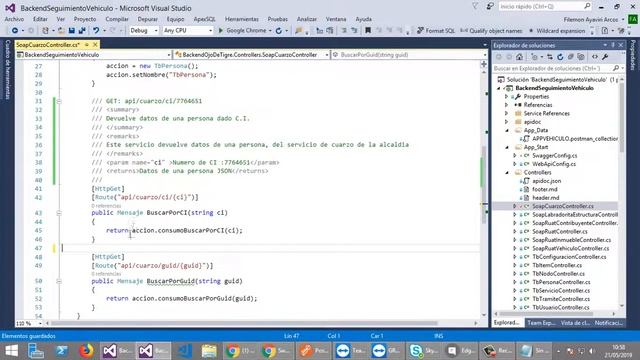Open Properties wrench icon in Solution Explorer
The width and height of the screenshot is (640, 360).
click(605, 57)
